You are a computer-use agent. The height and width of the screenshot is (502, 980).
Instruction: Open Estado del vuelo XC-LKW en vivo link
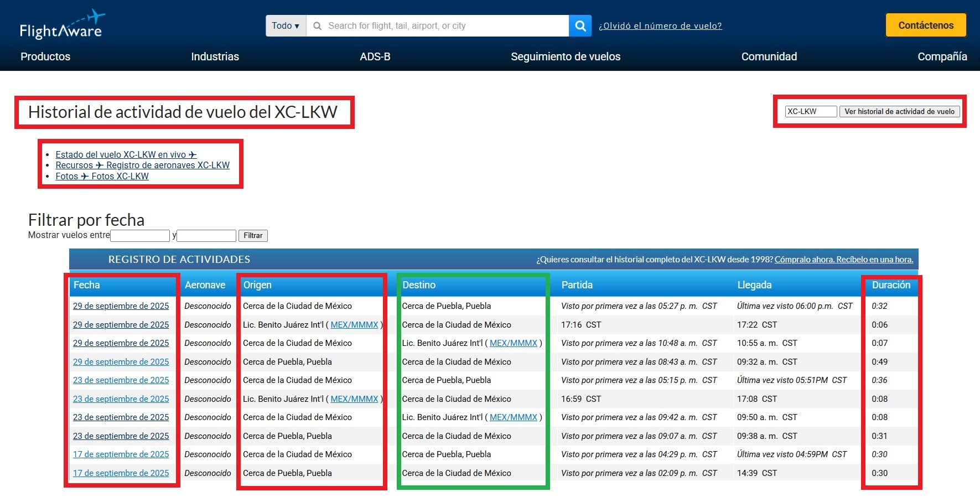[x=126, y=155]
